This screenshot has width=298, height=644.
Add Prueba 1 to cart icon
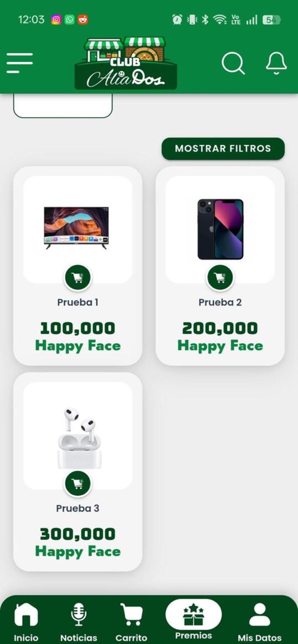point(78,278)
